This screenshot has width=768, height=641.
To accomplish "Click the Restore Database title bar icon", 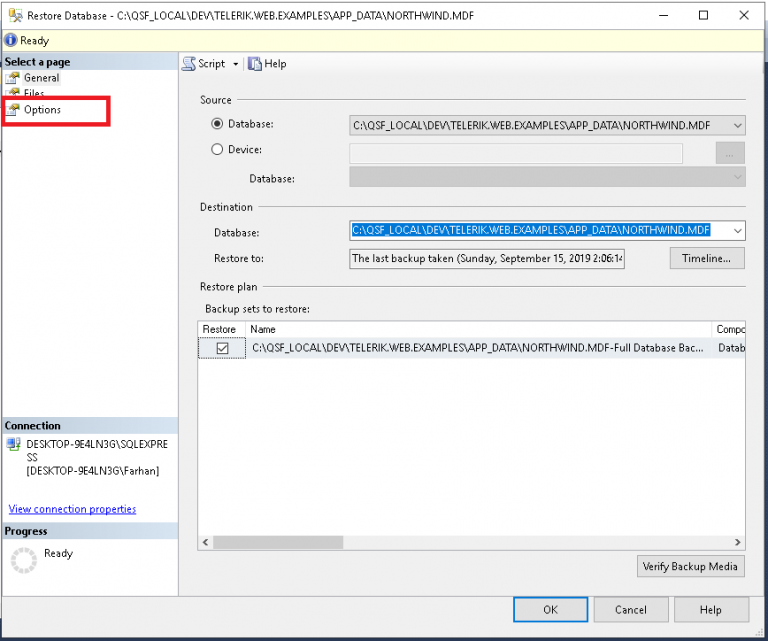I will point(16,16).
